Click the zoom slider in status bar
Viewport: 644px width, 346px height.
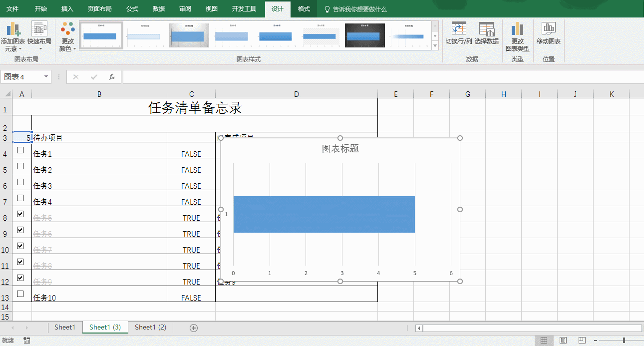(624, 341)
